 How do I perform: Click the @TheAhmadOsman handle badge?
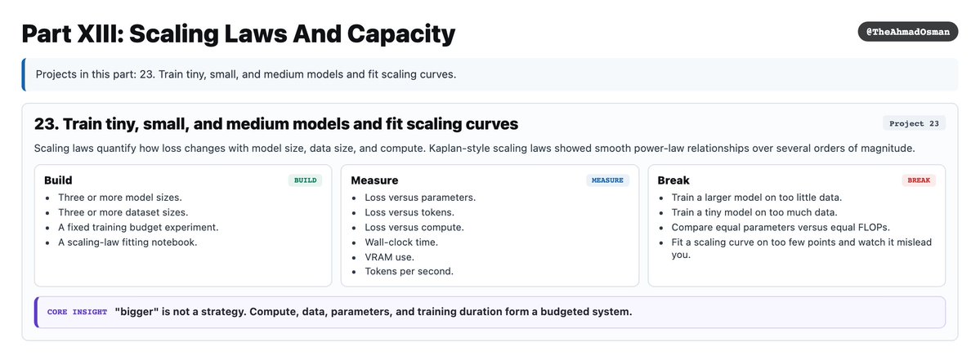pyautogui.click(x=907, y=32)
